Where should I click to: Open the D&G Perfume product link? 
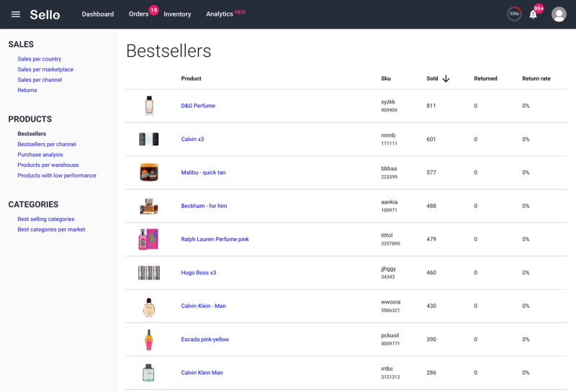pos(198,106)
